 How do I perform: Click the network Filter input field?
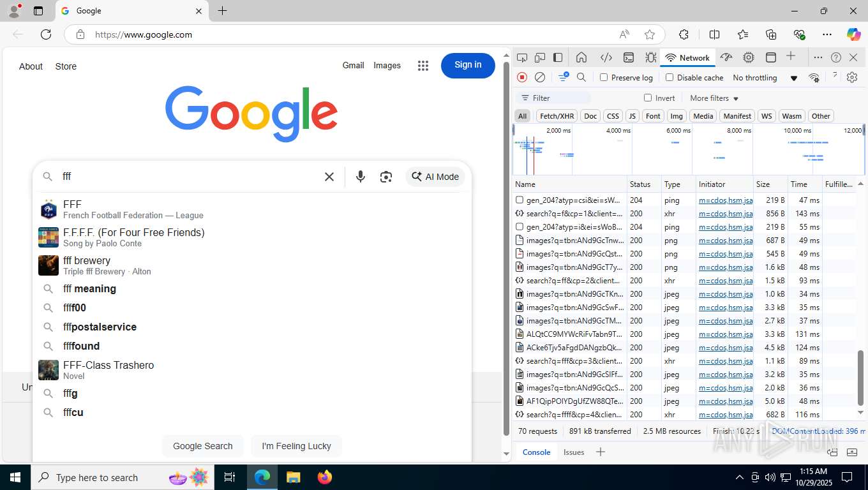(x=553, y=98)
